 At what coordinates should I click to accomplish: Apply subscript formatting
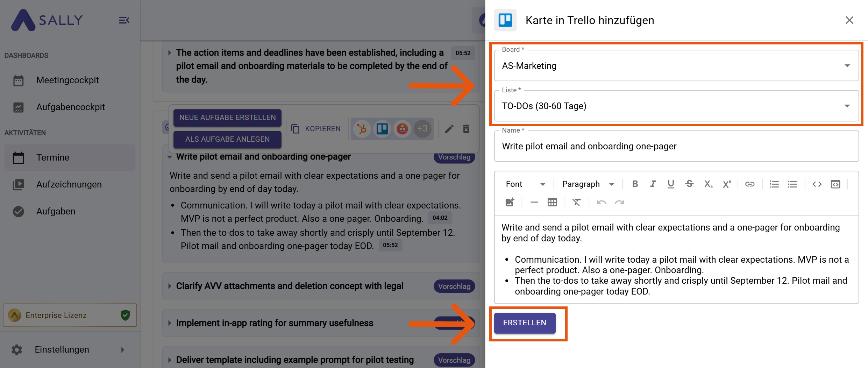708,184
